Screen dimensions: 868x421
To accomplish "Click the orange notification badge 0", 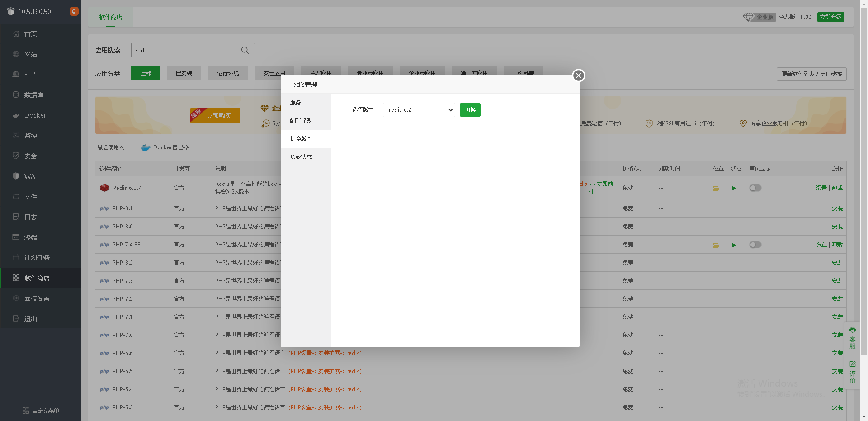I will 74,11.
